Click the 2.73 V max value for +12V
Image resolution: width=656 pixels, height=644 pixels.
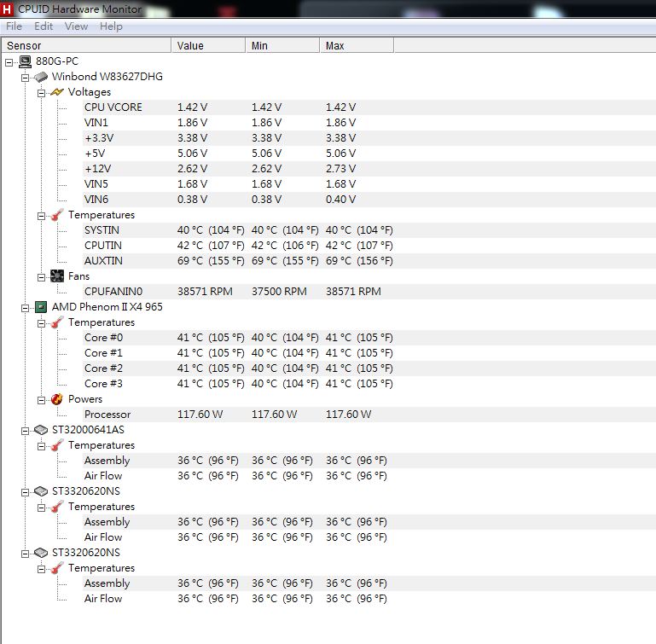340,169
